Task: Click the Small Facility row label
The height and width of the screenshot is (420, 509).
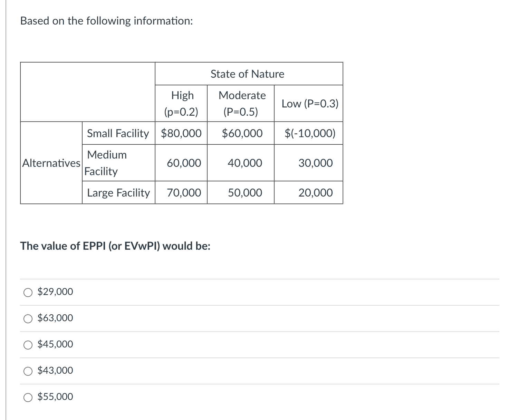Action: pos(118,134)
